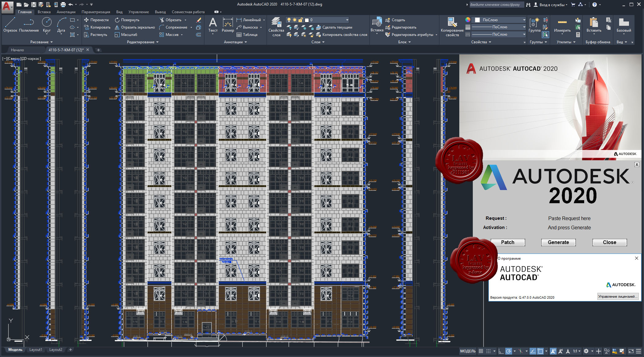Click the Измерить (Measure) tool icon

tap(562, 21)
